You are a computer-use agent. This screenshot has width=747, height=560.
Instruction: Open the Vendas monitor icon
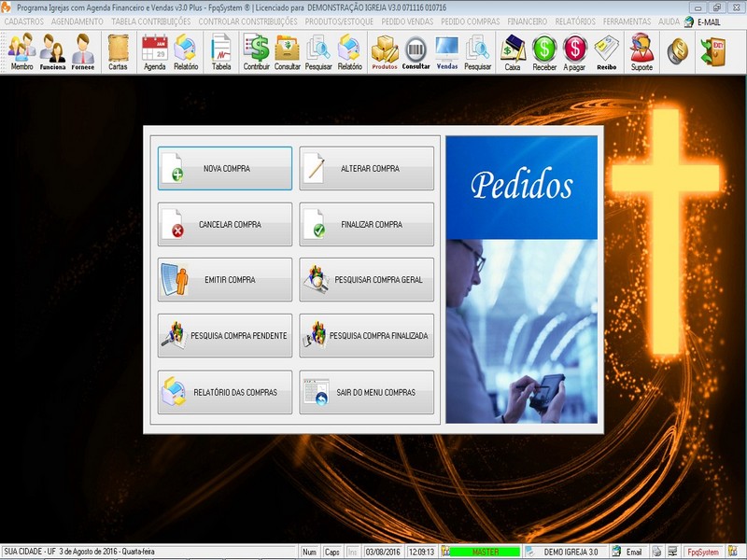click(447, 52)
